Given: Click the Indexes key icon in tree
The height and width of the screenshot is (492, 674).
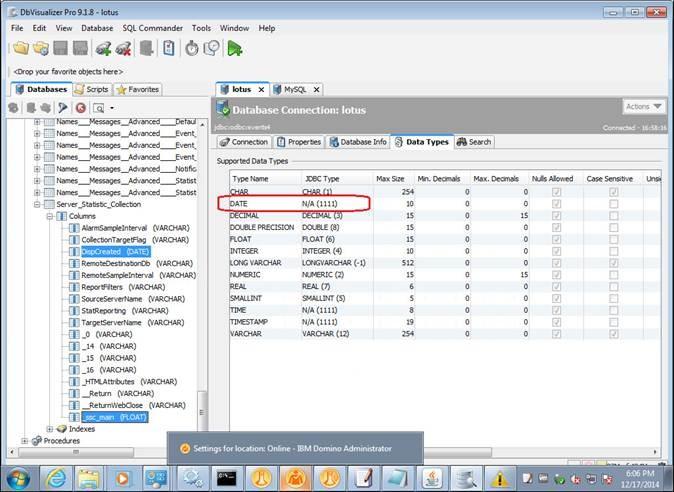Looking at the screenshot, I should coord(62,429).
